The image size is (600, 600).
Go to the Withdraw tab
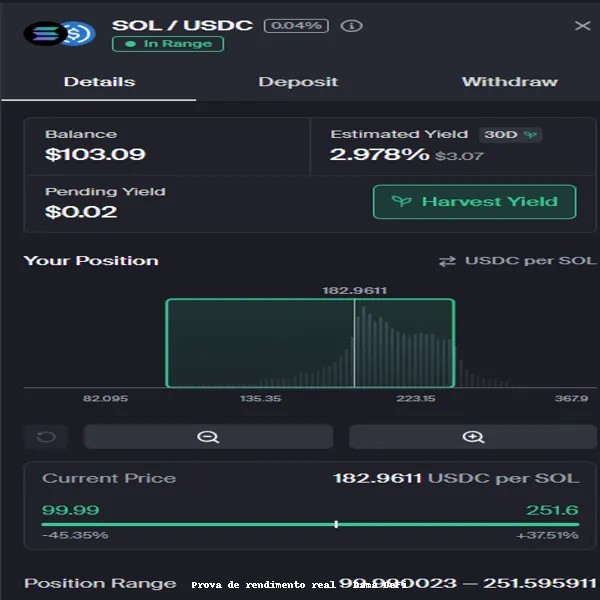[509, 82]
